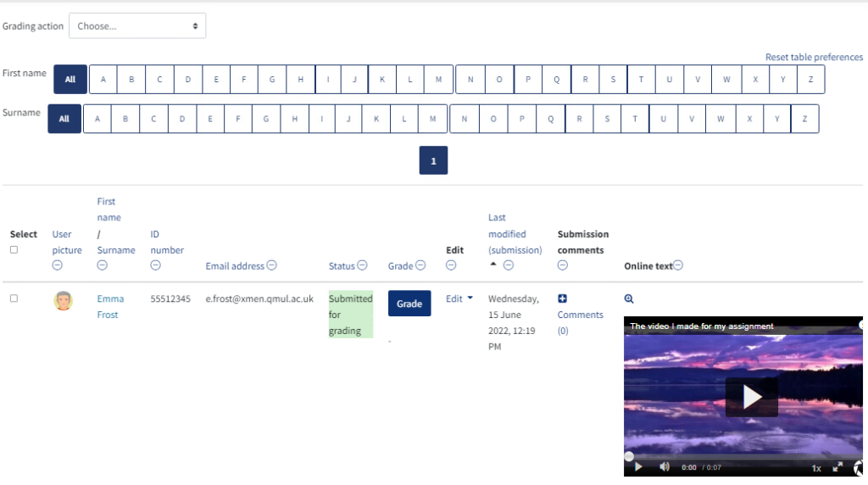View full online text via magnifier icon
Screen dimensions: 868x485
(629, 299)
